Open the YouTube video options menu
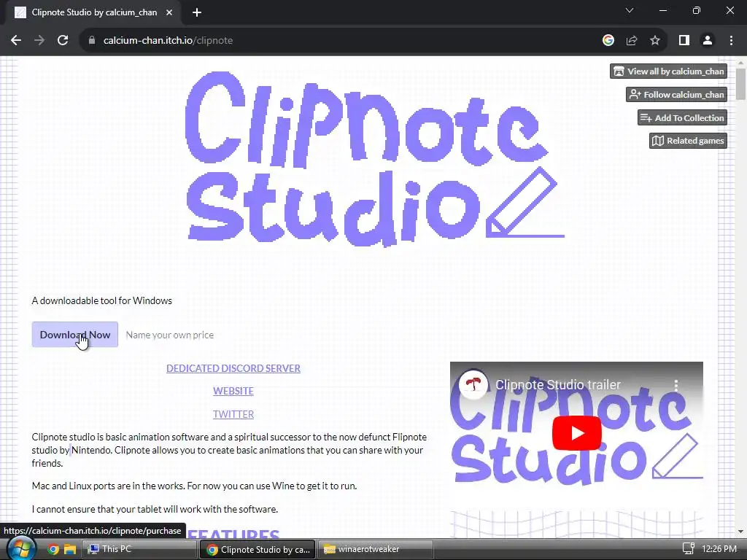The height and width of the screenshot is (560, 747). click(676, 385)
